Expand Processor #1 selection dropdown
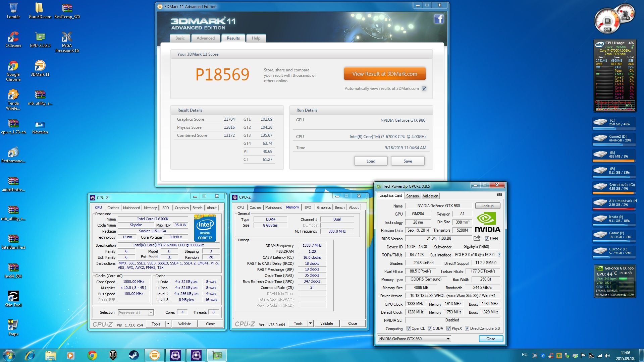 151,313
